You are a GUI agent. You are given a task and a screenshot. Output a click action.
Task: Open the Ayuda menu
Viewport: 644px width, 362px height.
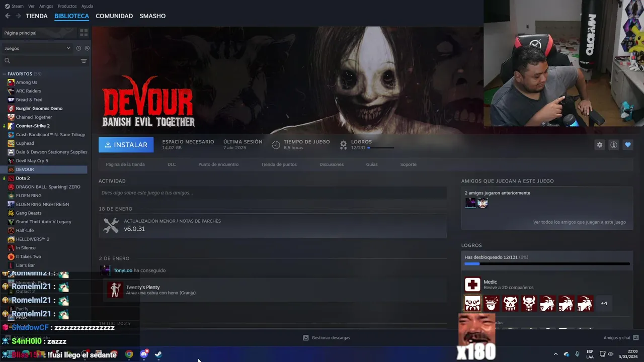[x=87, y=6]
